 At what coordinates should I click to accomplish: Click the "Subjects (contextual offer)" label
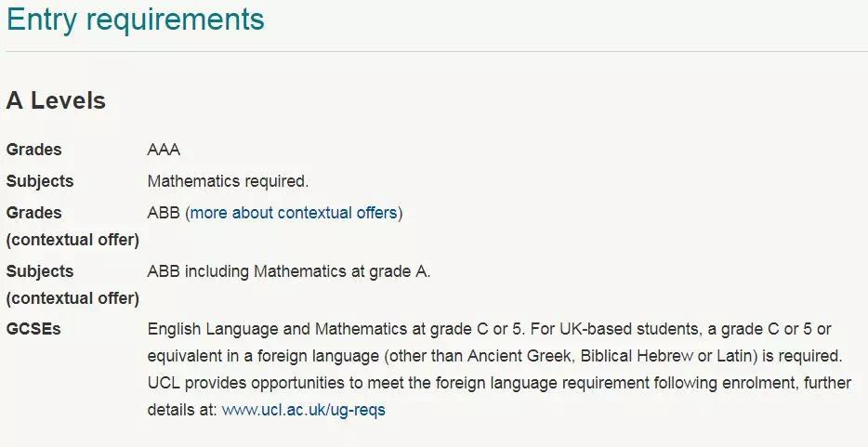pos(72,284)
